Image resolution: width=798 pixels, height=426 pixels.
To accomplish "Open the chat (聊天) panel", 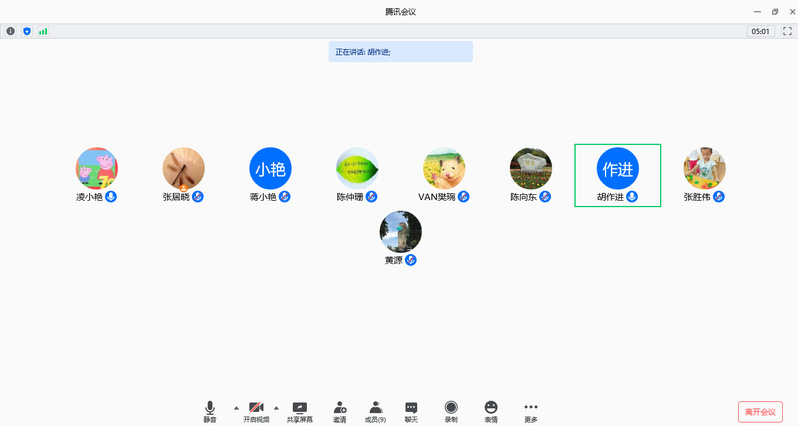I will [x=411, y=411].
